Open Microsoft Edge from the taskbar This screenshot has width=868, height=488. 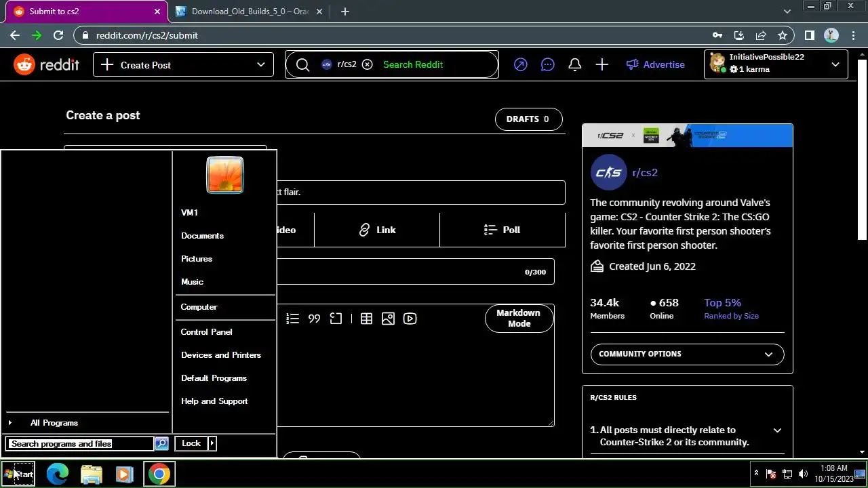pos(58,474)
